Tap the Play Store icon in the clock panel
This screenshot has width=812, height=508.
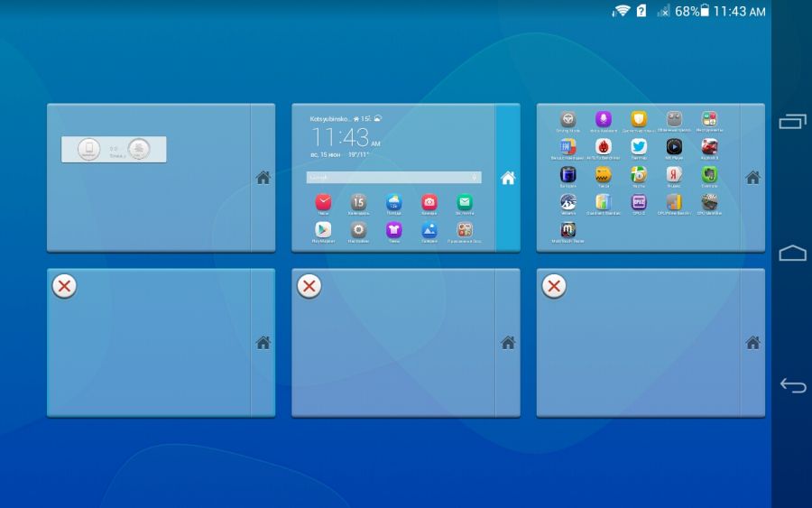pos(323,230)
